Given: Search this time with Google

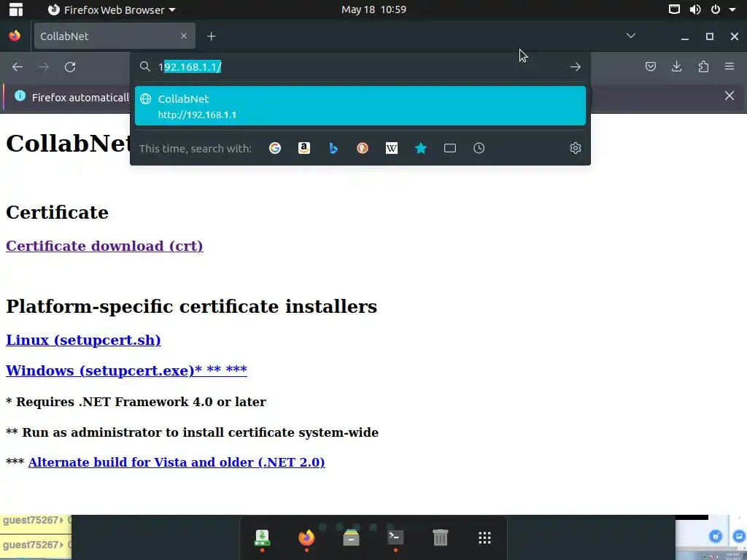Looking at the screenshot, I should pos(275,148).
